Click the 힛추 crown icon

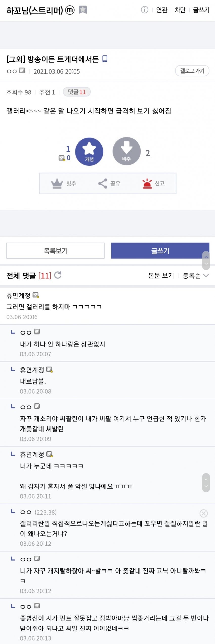click(57, 183)
